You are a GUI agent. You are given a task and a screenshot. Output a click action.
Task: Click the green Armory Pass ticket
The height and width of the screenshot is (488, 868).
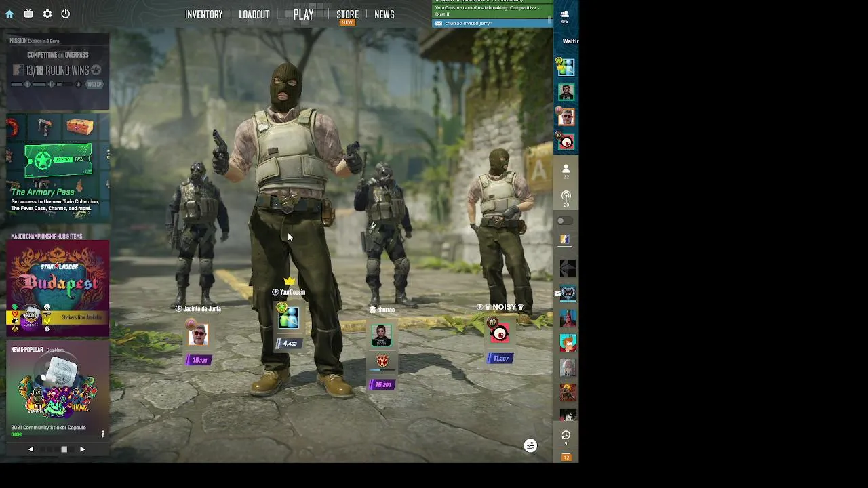point(58,160)
